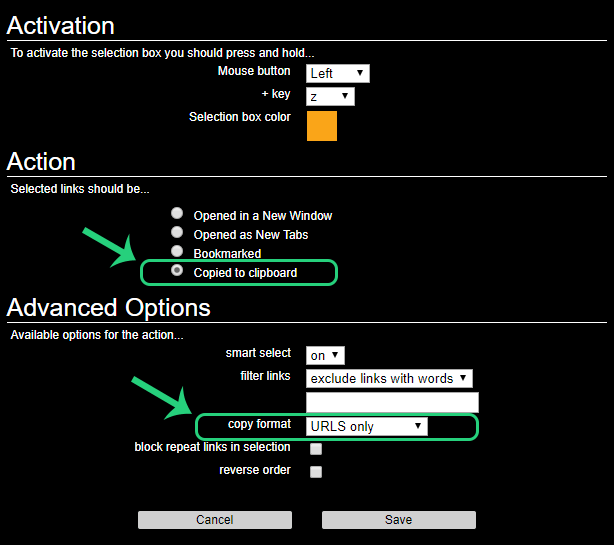Viewport: 614px width, 545px height.
Task: Enable block repeat links in selection checkbox
Action: (316, 449)
